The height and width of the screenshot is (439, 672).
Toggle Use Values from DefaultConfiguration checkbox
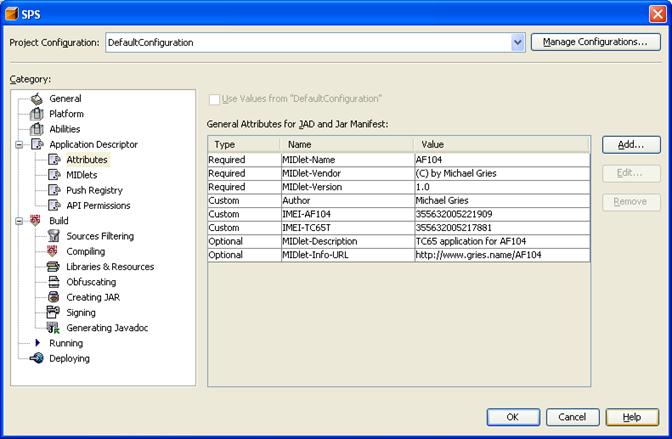[x=214, y=99]
